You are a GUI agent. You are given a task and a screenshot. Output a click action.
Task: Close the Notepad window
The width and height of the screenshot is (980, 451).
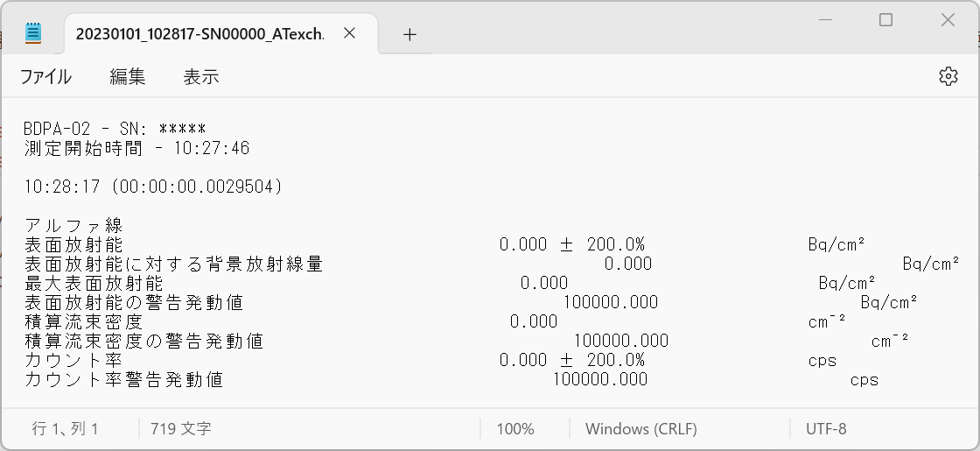[948, 19]
